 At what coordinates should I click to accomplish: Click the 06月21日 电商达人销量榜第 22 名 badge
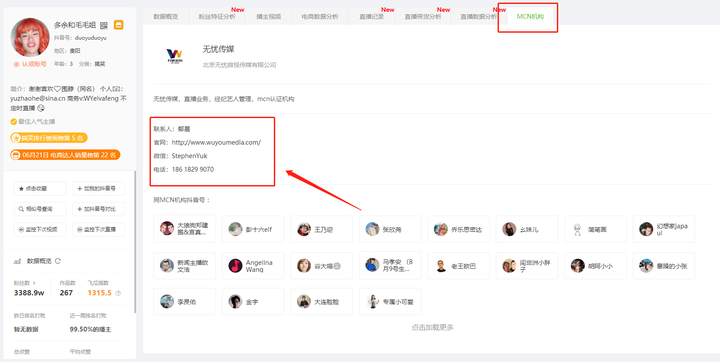65,155
